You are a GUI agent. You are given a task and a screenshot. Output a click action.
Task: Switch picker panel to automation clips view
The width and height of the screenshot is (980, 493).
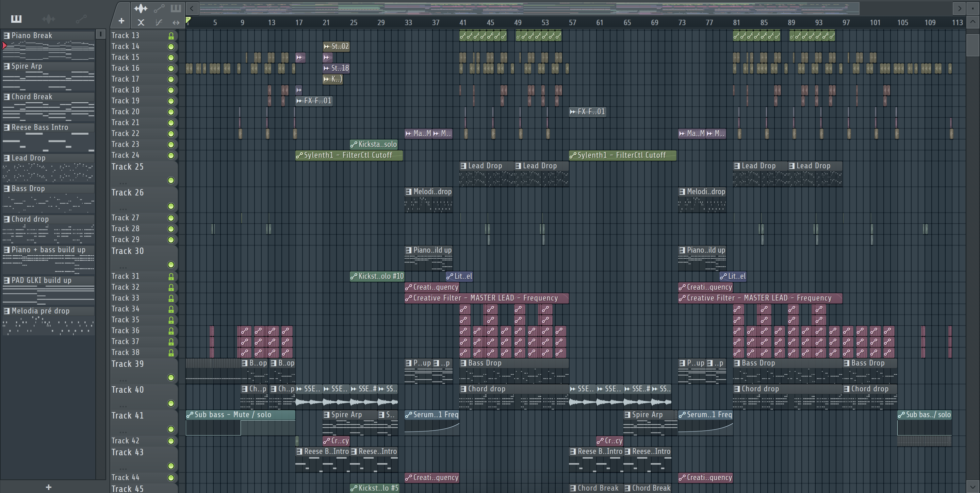[x=81, y=19]
